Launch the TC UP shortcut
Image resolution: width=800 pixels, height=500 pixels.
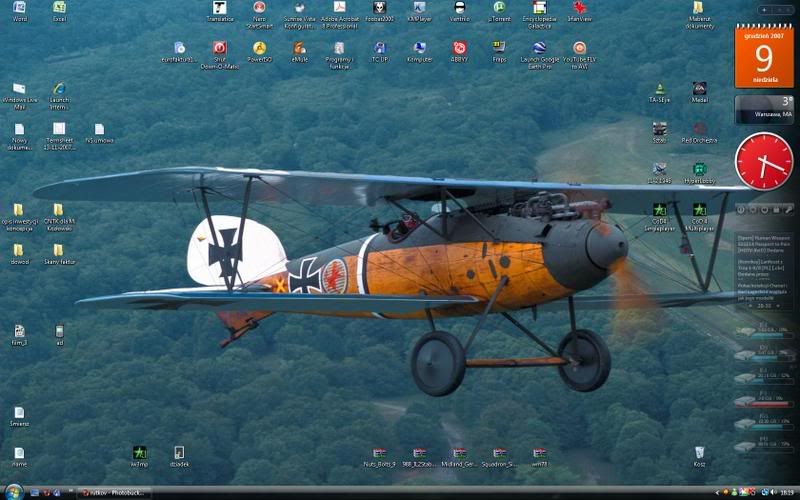(x=380, y=52)
